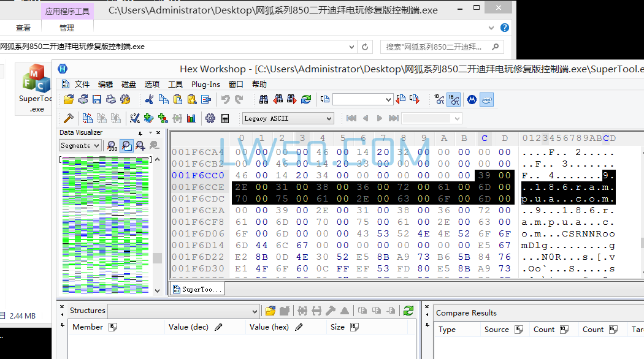Open the Plug-Ins menu
644x359 pixels.
205,84
